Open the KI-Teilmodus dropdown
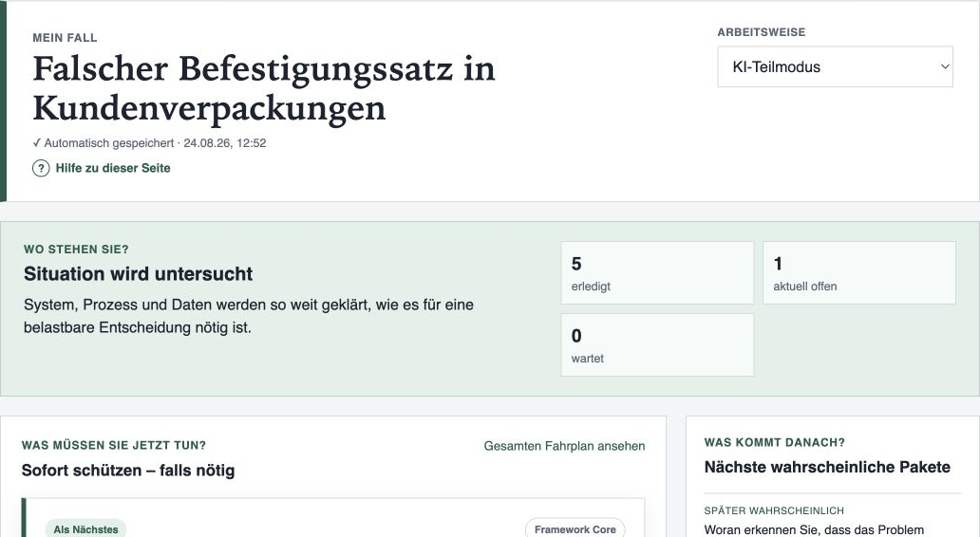This screenshot has height=537, width=980. tap(835, 66)
